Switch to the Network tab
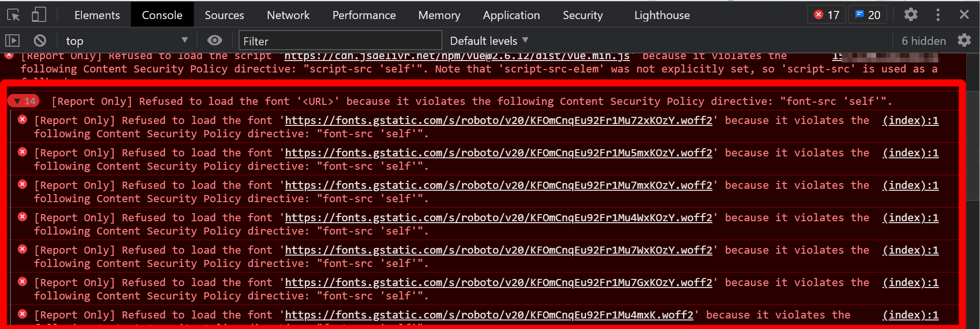Viewport: 980px width, 329px height. pos(288,15)
